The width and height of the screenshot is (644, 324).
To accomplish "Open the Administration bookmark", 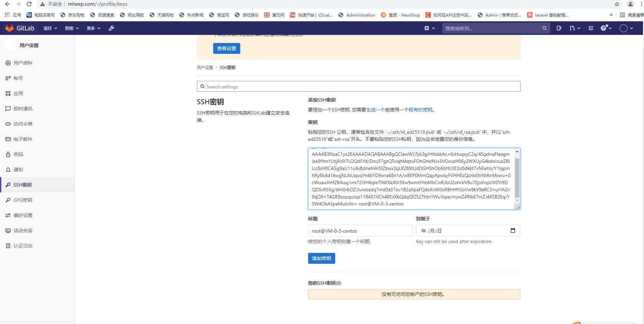I will [357, 15].
